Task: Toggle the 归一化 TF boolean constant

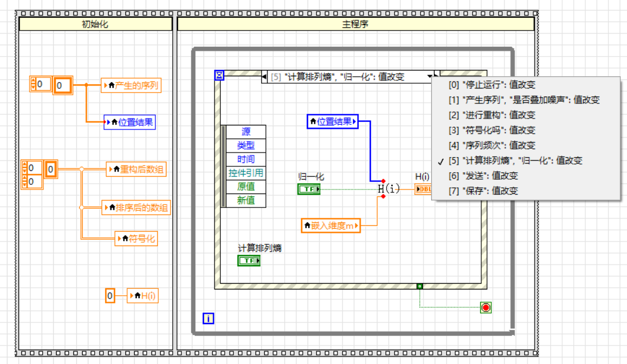Action: point(309,189)
